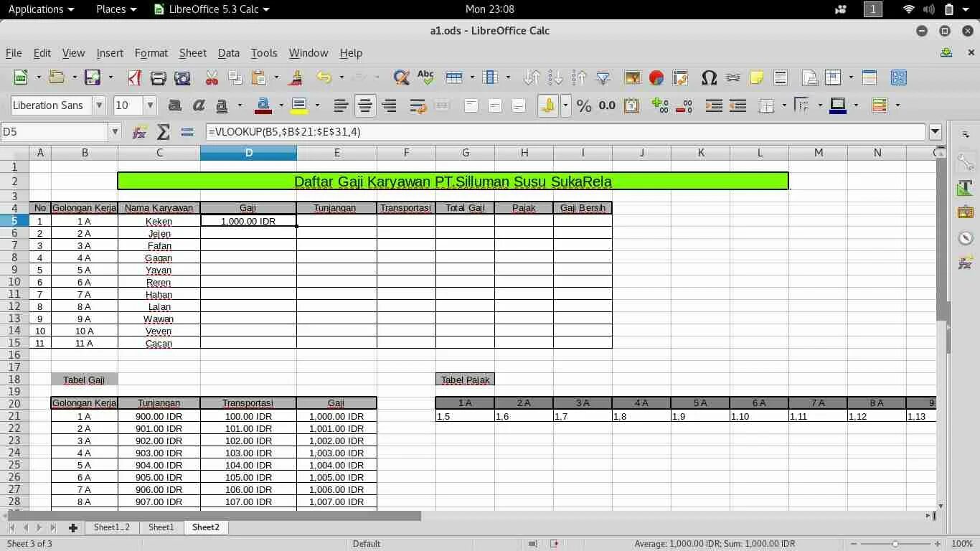The height and width of the screenshot is (551, 980).
Task: Open the Data menu
Action: [229, 53]
